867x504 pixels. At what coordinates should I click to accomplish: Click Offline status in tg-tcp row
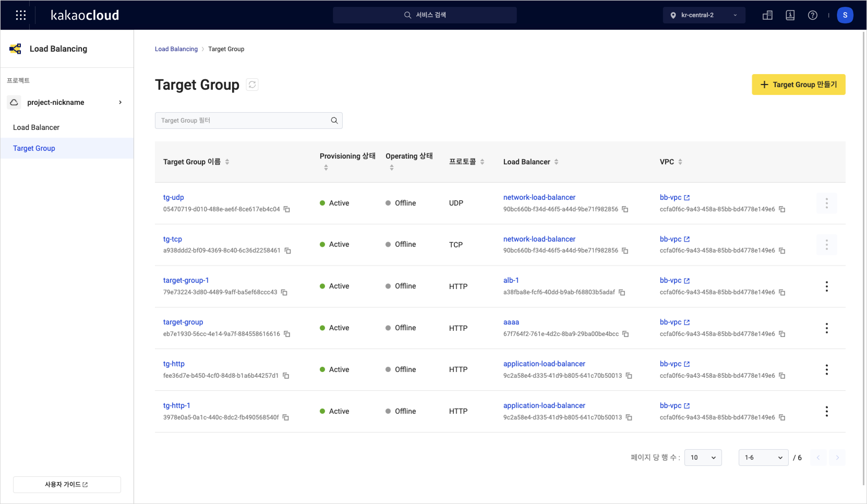[x=400, y=244]
